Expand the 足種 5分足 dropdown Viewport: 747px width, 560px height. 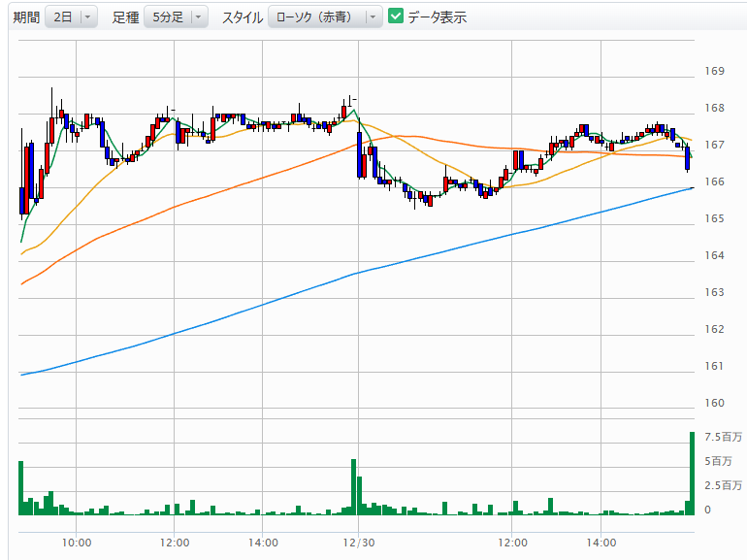coord(176,17)
